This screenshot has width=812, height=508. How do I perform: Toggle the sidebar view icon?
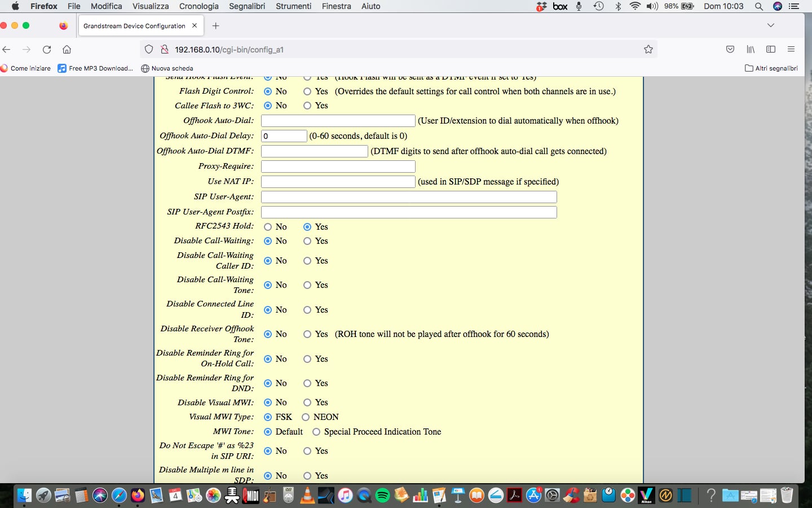771,50
